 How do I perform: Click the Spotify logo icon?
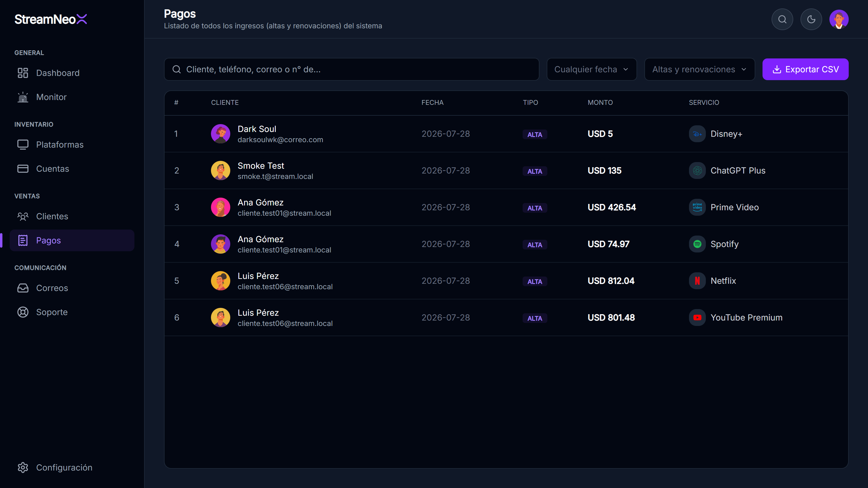(697, 244)
